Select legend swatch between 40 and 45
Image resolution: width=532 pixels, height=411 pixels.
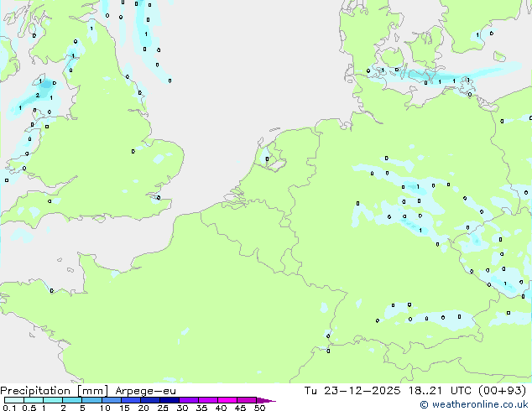(x=227, y=400)
